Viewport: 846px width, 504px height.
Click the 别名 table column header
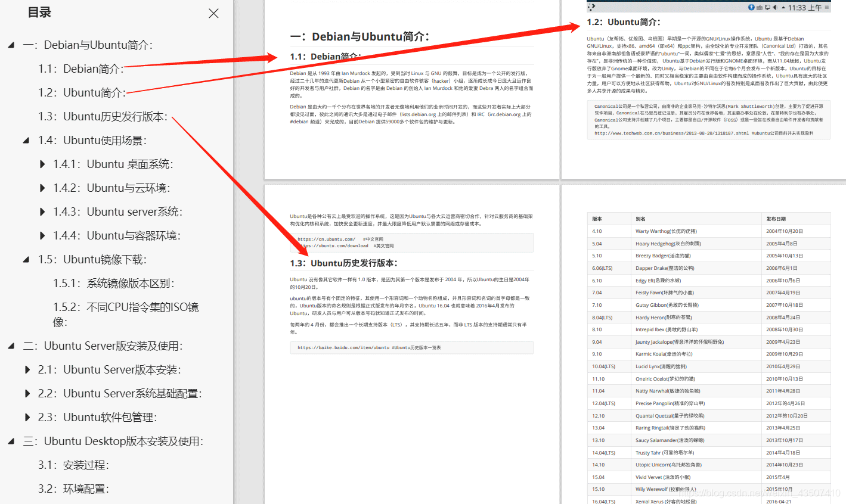click(640, 219)
